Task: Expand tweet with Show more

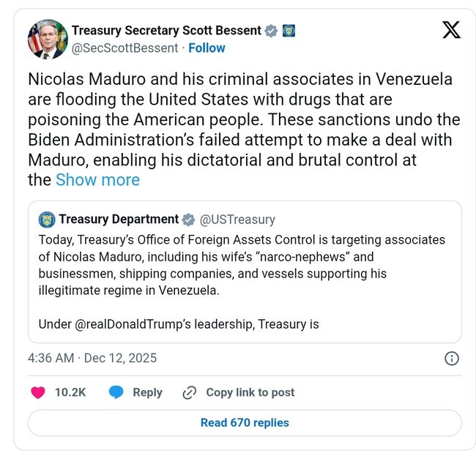Action: click(x=97, y=179)
